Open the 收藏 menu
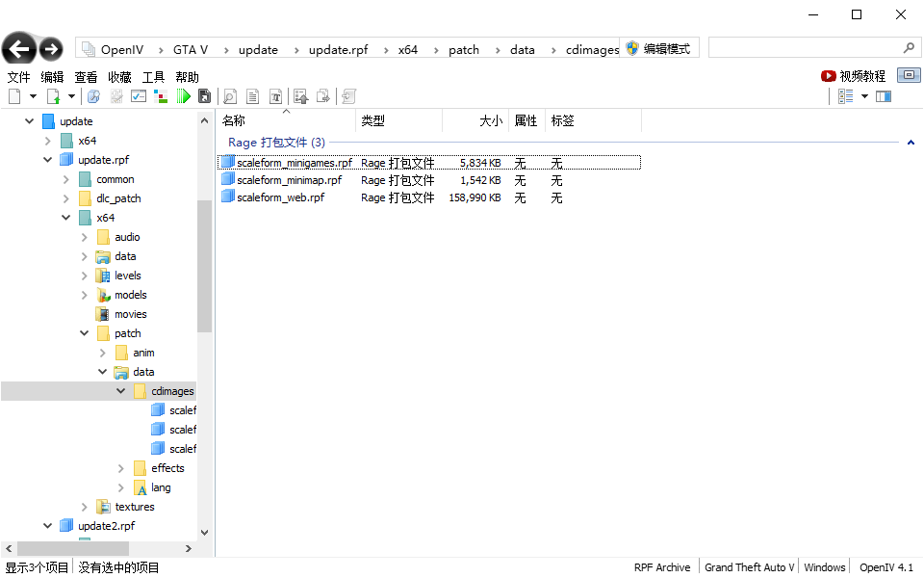Viewport: 924px width, 578px height. click(119, 77)
